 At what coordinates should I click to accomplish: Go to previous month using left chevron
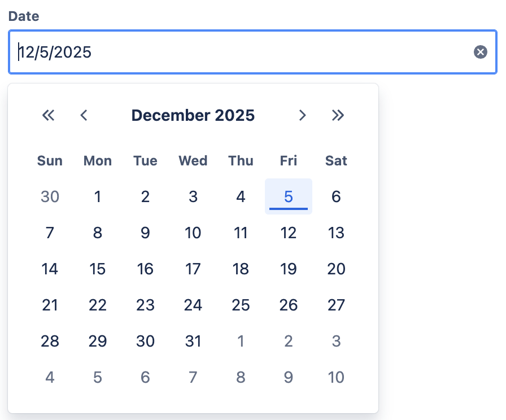84,116
